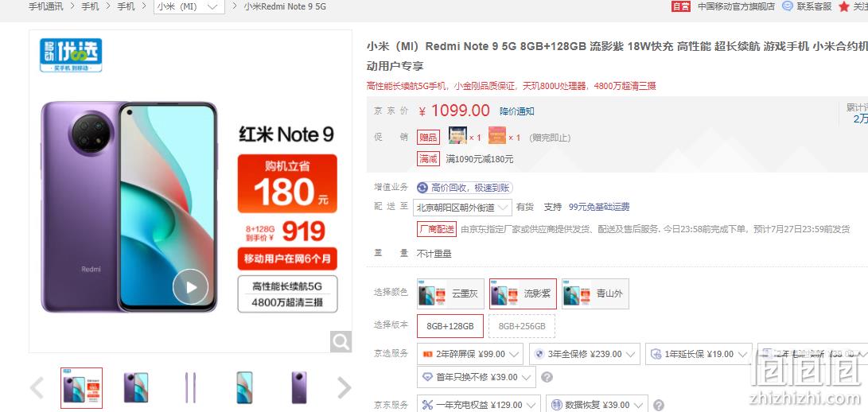
Task: Show previous product thumbnails with the left arrow
Action: pyautogui.click(x=37, y=387)
